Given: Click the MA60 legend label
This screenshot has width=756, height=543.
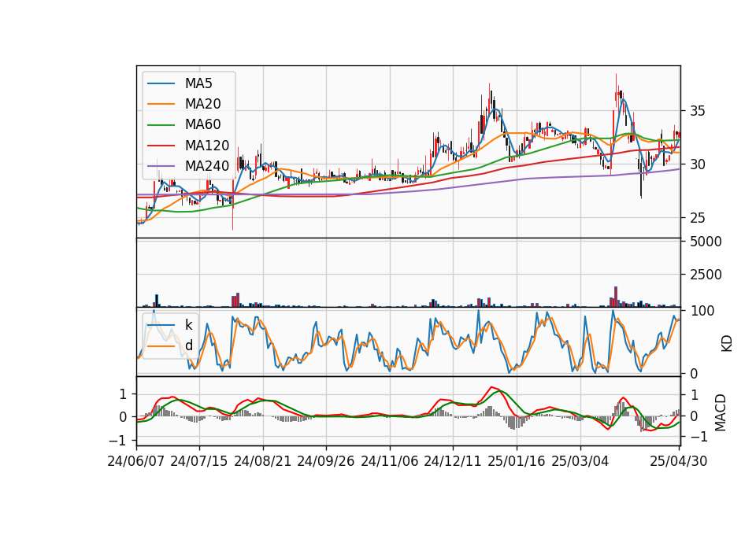Looking at the screenshot, I should [203, 125].
